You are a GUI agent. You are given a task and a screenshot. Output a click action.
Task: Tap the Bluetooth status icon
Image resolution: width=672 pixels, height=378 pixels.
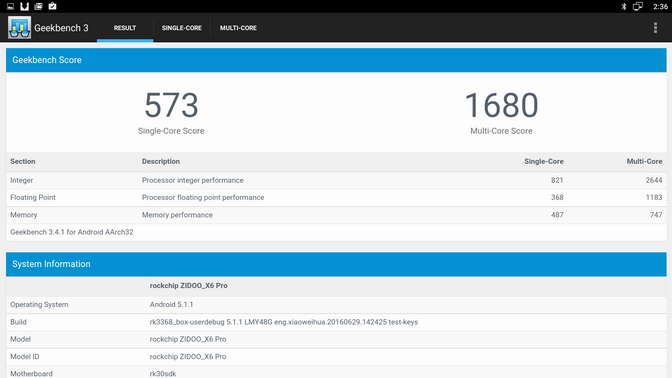click(624, 6)
